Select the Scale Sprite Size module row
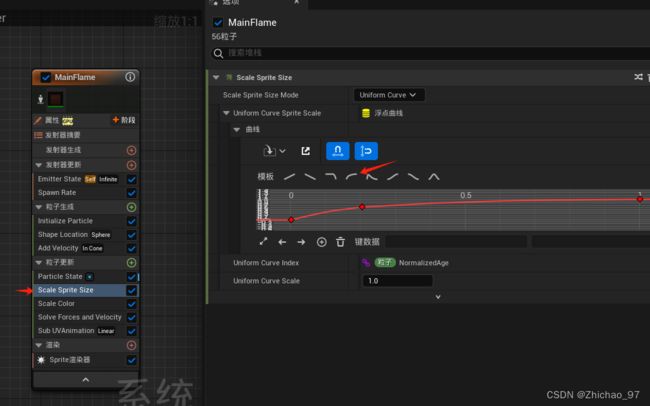 click(x=86, y=290)
